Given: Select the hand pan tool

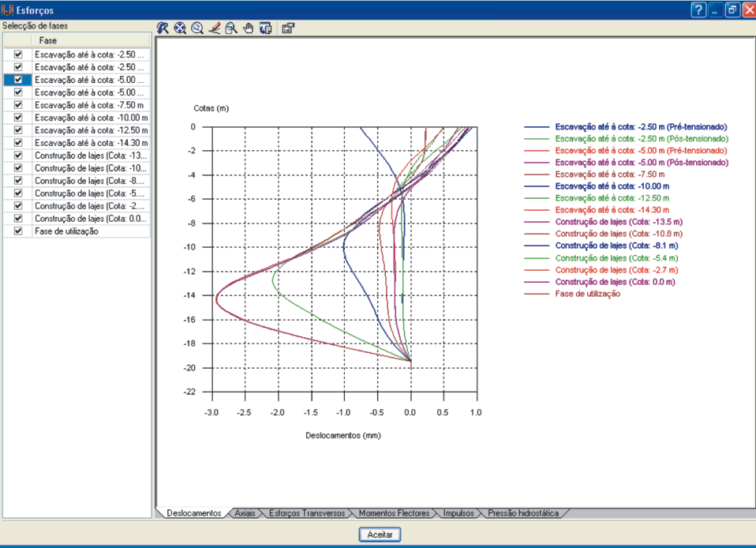Looking at the screenshot, I should (248, 28).
